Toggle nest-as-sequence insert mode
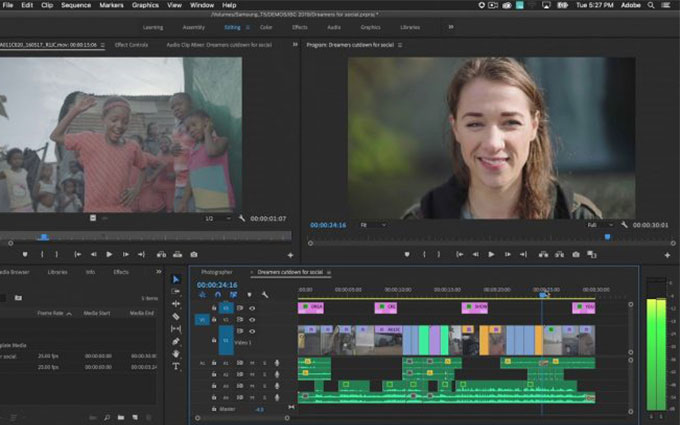 click(203, 295)
